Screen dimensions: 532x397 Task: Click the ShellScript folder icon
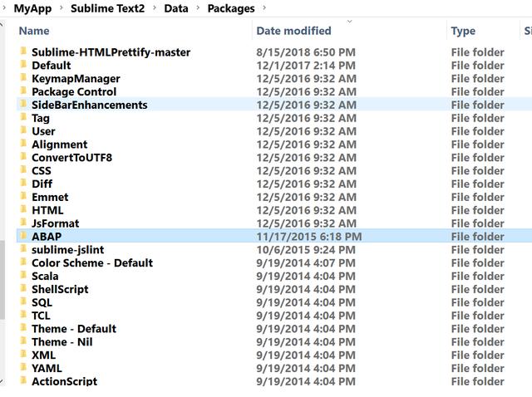[x=23, y=288]
